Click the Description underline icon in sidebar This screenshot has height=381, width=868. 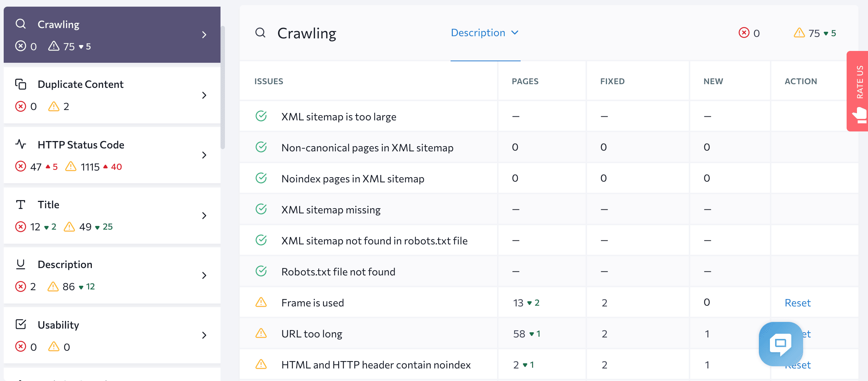point(21,264)
